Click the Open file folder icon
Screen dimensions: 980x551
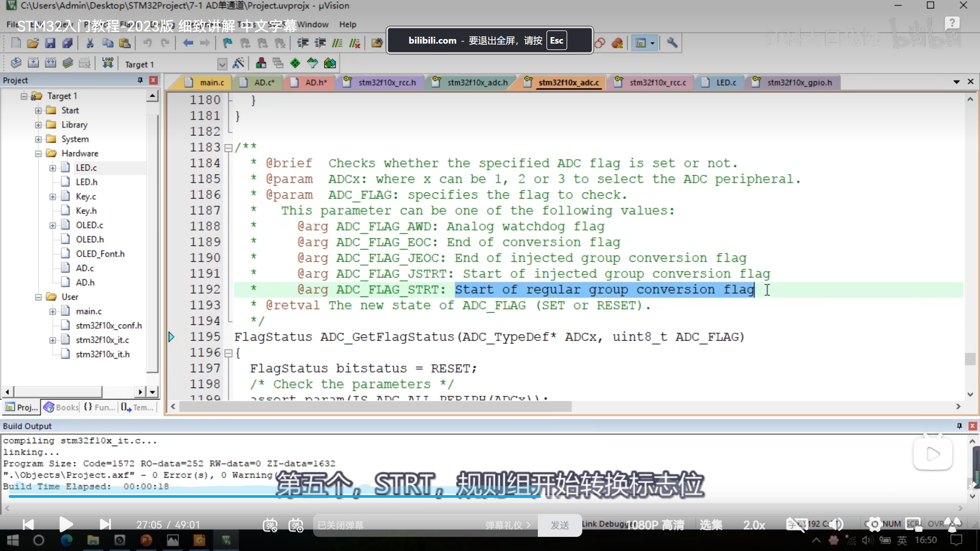33,43
